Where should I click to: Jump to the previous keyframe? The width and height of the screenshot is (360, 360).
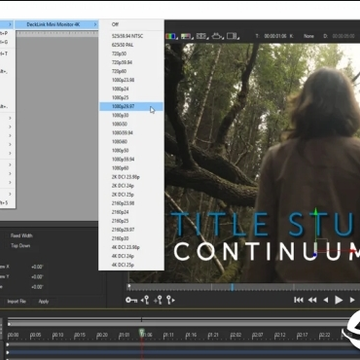145,300
